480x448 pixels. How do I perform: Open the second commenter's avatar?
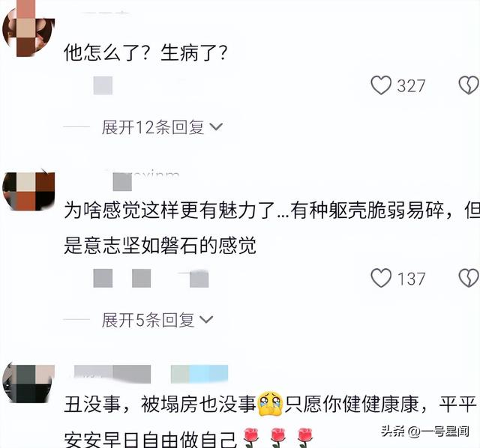coord(28,191)
